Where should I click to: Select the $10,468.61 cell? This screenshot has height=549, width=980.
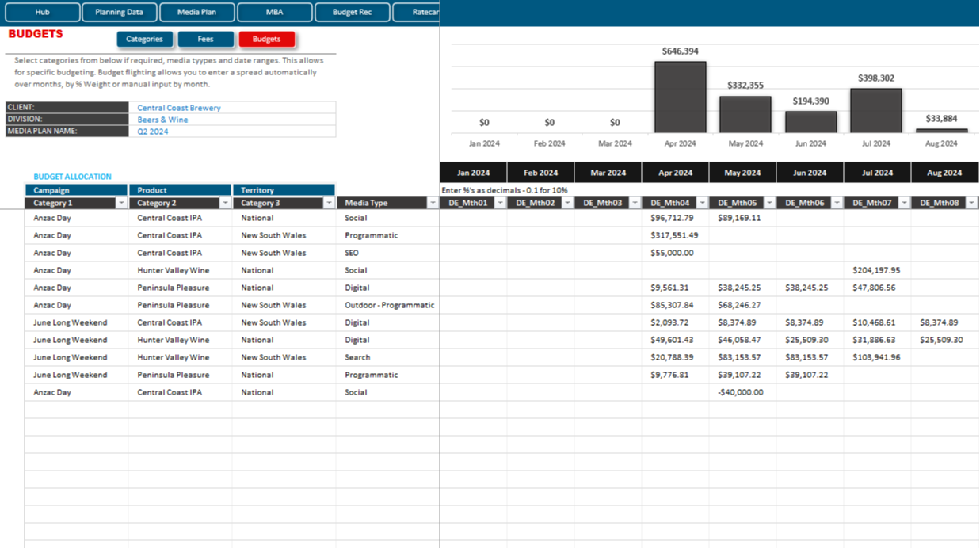877,322
